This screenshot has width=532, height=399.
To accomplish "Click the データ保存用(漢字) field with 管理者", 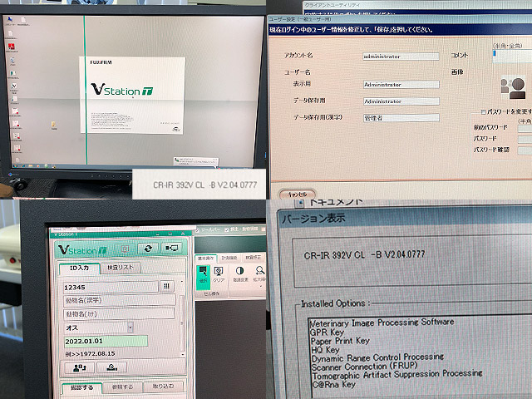I will click(401, 118).
